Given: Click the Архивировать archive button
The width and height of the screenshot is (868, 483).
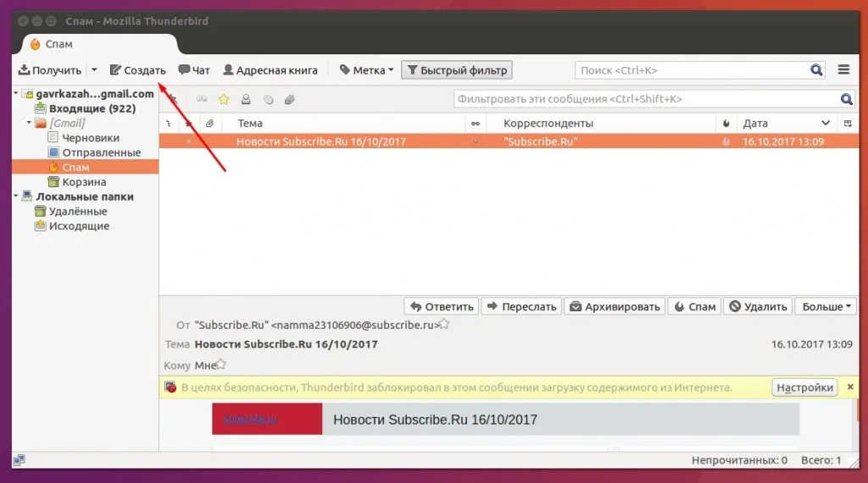Looking at the screenshot, I should click(x=615, y=307).
